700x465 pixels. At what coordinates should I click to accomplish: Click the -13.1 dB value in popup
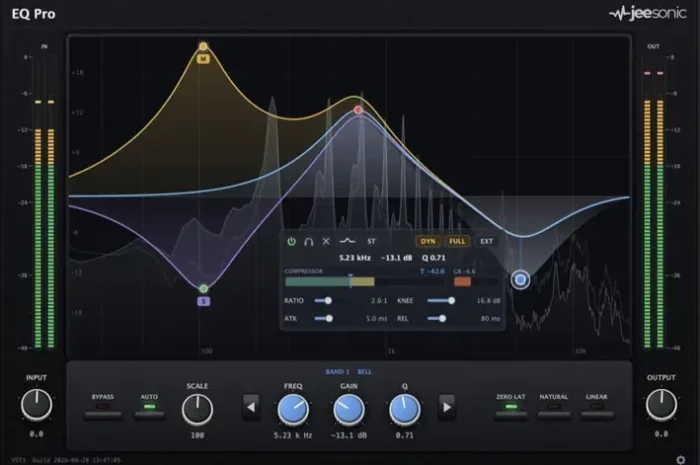pos(396,258)
